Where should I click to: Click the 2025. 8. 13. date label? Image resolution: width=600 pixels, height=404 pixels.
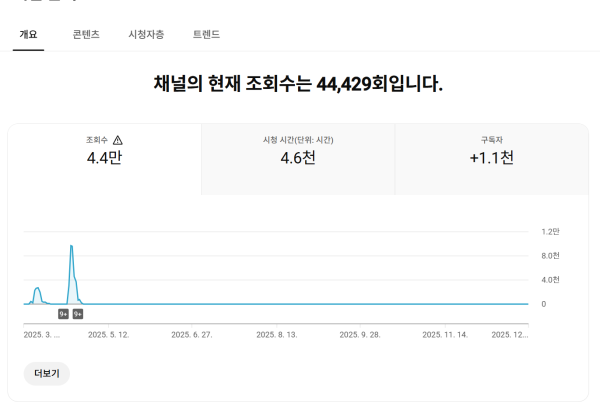tap(276, 336)
